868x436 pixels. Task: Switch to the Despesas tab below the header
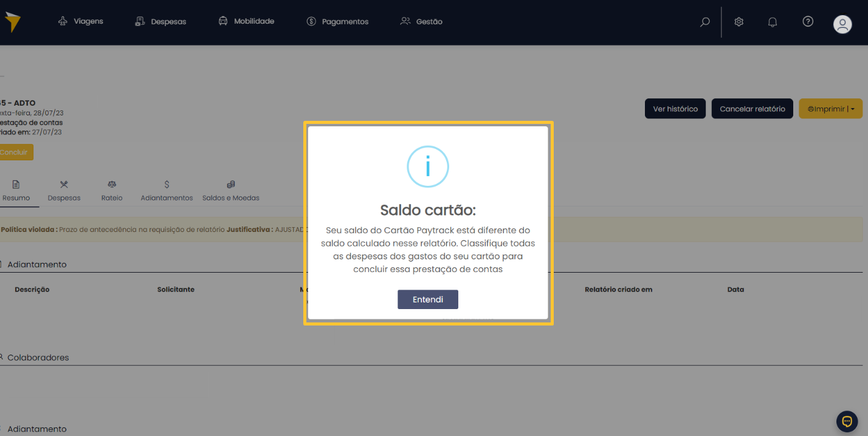tap(64, 191)
